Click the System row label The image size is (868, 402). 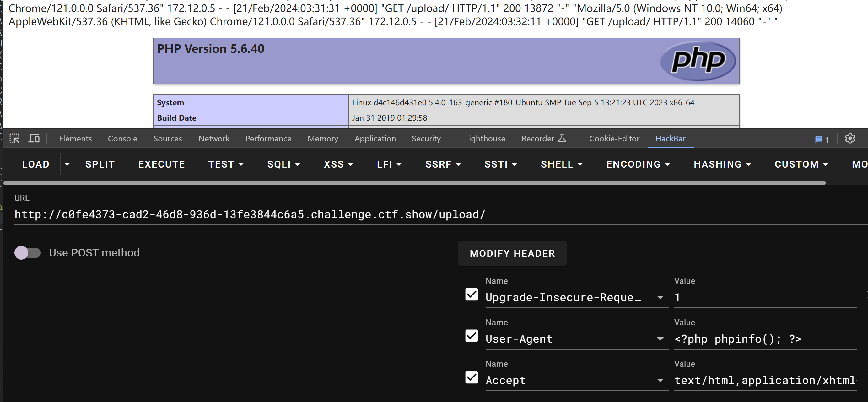pyautogui.click(x=170, y=102)
